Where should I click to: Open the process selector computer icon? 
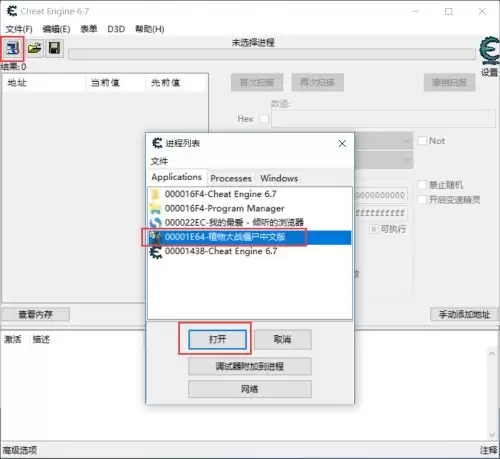(12, 49)
